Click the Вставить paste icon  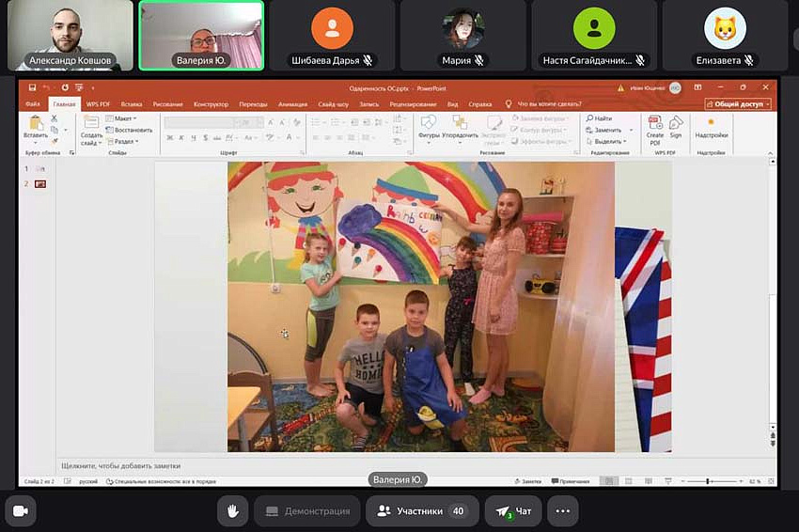click(36, 128)
